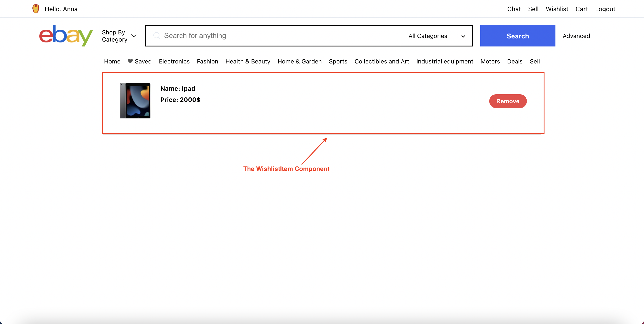Open the Deals menu item
644x324 pixels.
(x=515, y=61)
